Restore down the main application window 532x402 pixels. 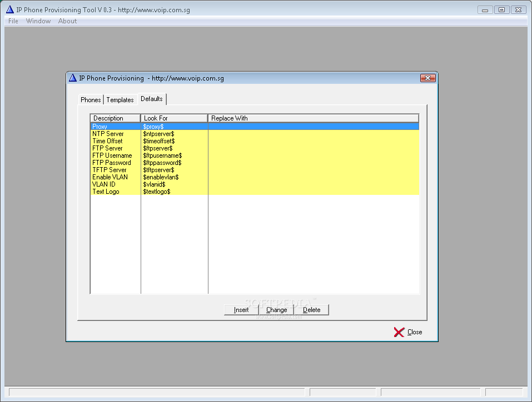pos(501,10)
